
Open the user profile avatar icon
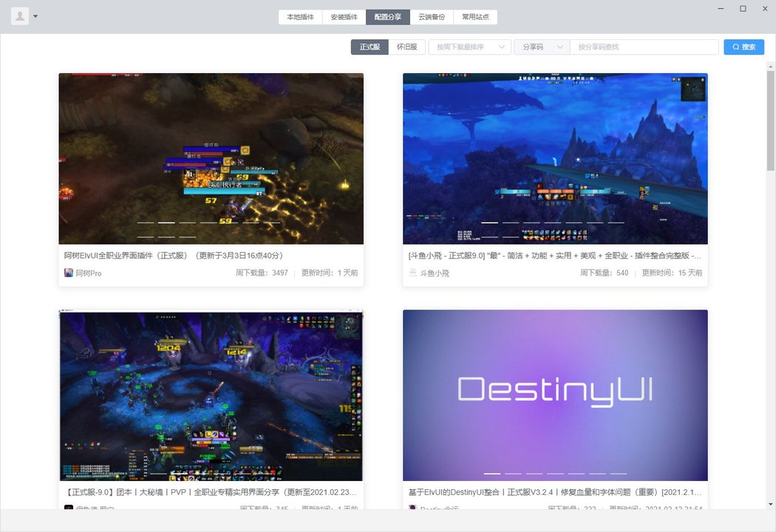click(18, 16)
